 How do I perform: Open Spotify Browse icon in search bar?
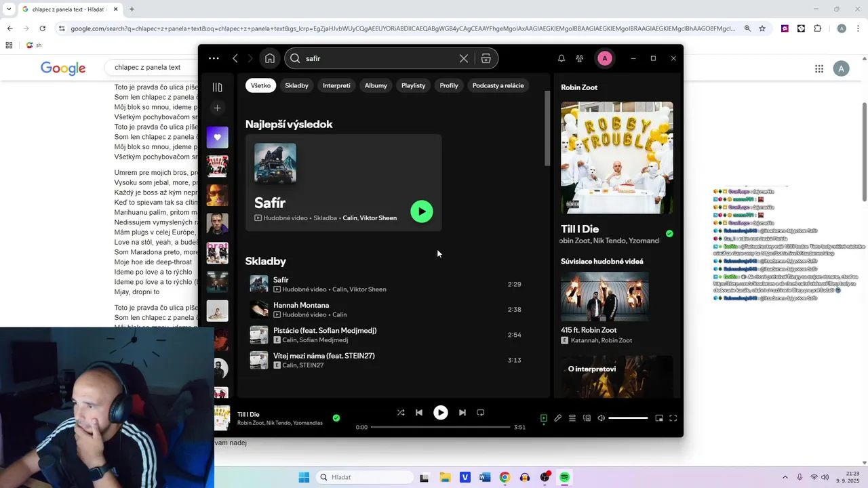pyautogui.click(x=486, y=58)
